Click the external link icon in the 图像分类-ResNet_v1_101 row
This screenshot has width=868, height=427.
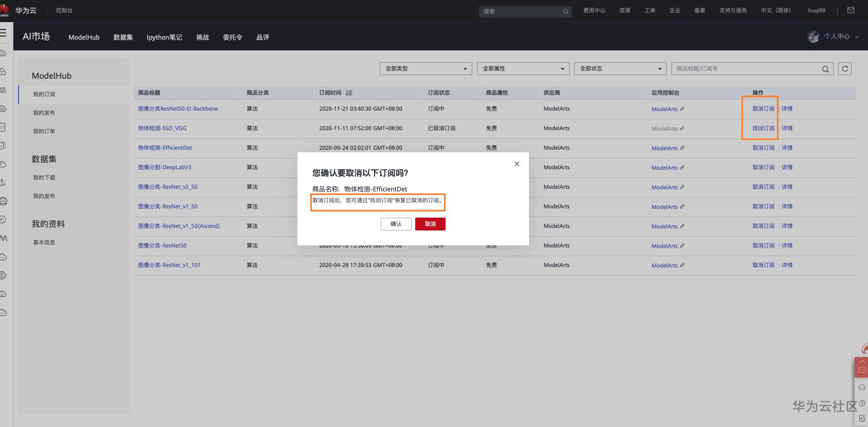point(682,265)
